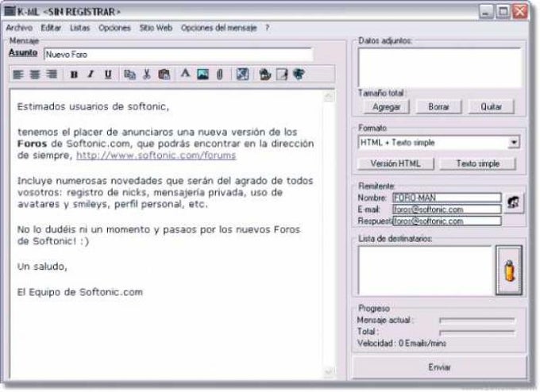
Task: Click the 'Tamaño total' label
Action: pos(381,93)
